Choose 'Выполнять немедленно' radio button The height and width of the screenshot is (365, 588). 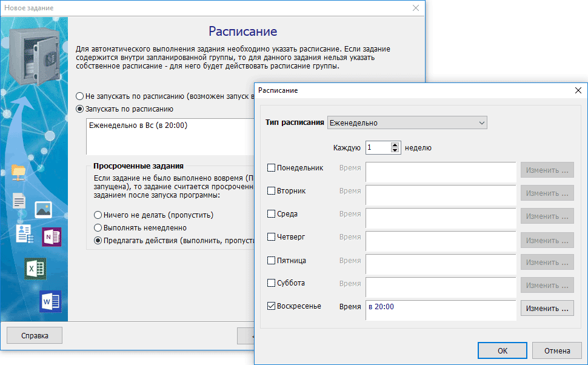click(98, 228)
